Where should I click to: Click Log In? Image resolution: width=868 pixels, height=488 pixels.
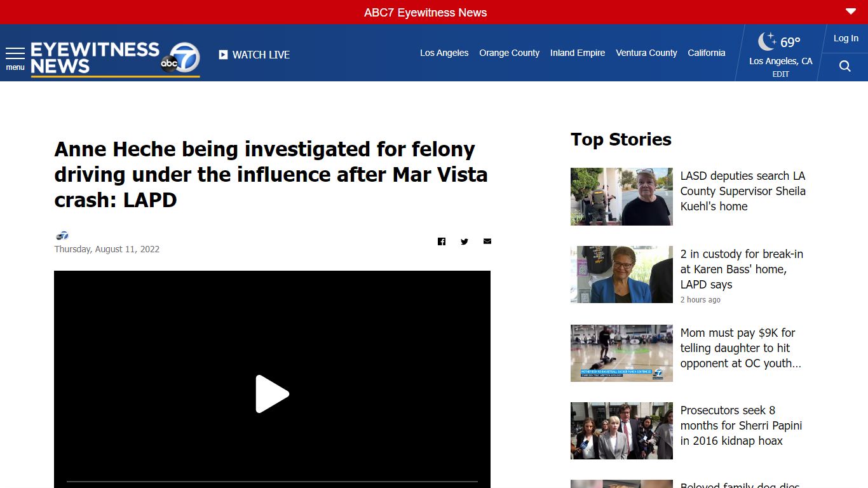tap(846, 38)
